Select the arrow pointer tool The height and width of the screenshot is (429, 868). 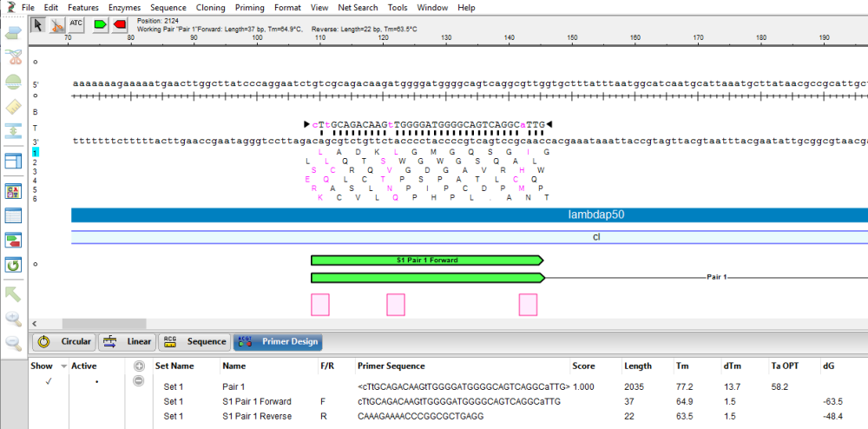tap(37, 25)
